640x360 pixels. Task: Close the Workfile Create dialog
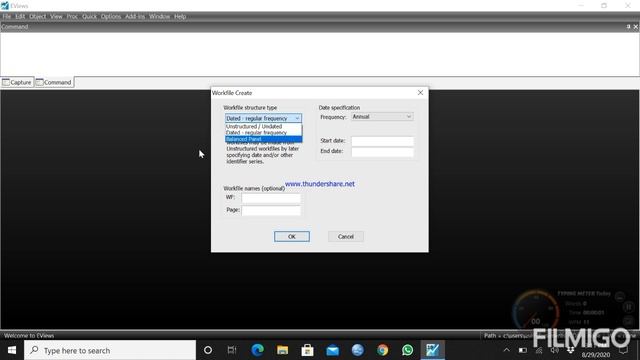click(420, 93)
